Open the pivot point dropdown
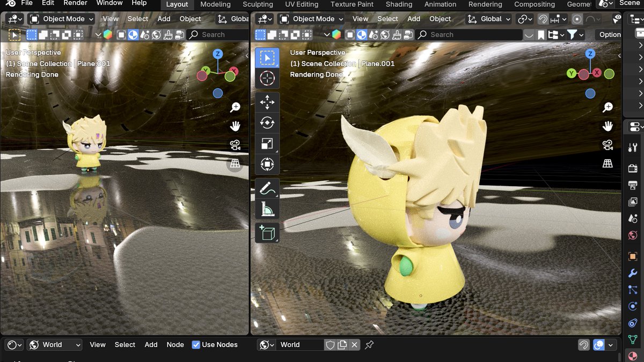The height and width of the screenshot is (362, 644). click(525, 19)
